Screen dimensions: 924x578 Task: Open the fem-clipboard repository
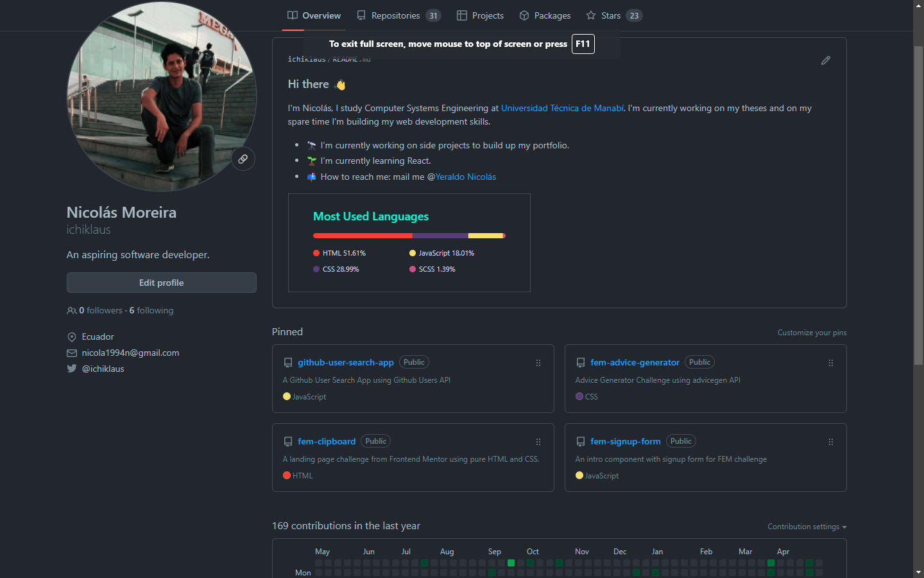[326, 441]
